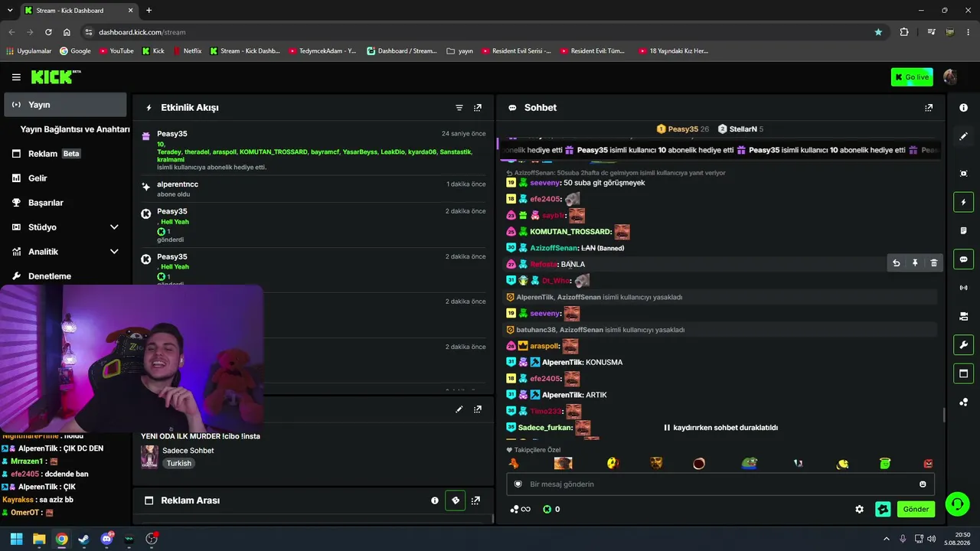Open the emoji picker in the message box
The image size is (980, 551).
(923, 484)
